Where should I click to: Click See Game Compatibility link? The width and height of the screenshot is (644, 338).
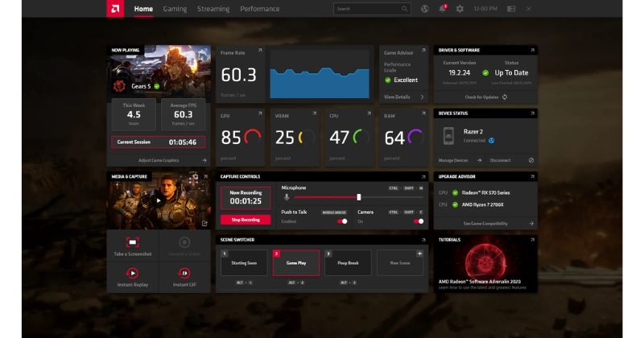[x=485, y=224]
